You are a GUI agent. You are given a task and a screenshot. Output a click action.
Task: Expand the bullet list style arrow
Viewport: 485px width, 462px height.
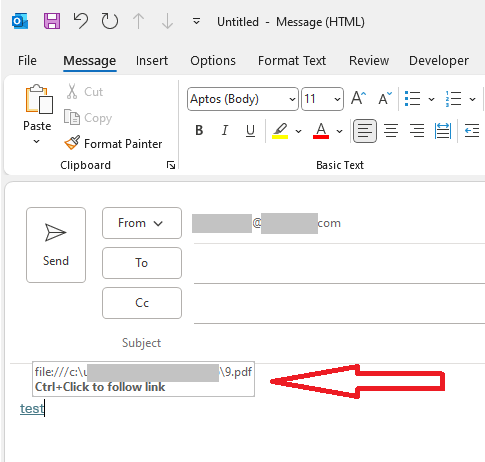(x=431, y=99)
